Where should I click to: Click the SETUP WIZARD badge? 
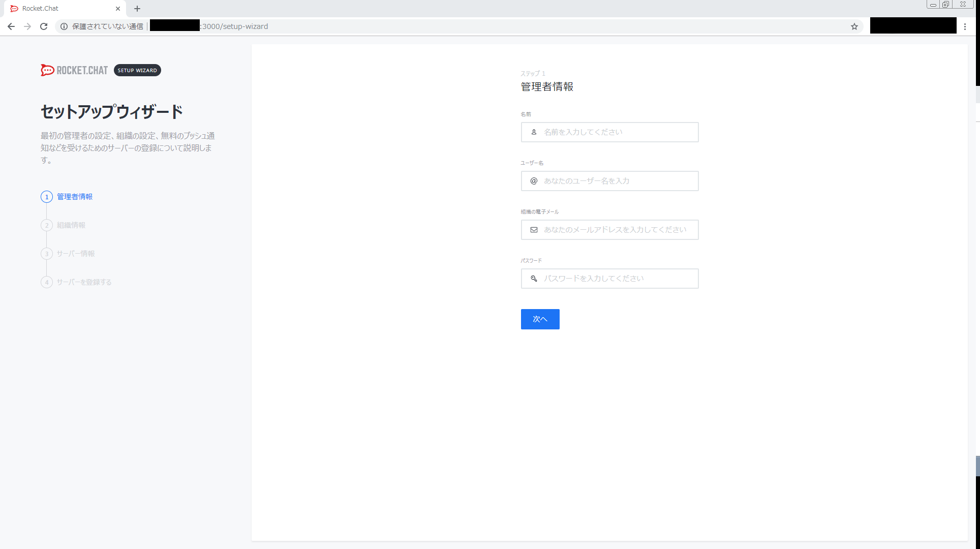click(137, 70)
